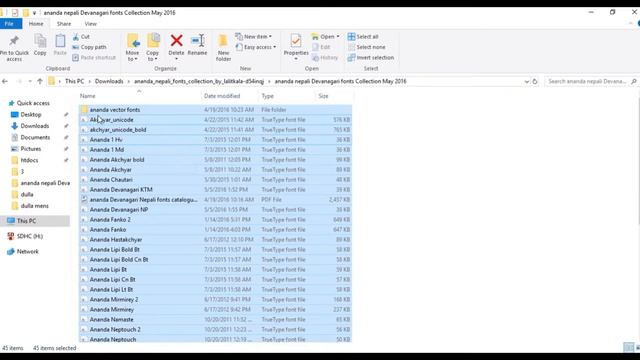Viewport: 640px width, 360px height.
Task: Select the akchyar_unicode_bold font file
Action: (216, 130)
